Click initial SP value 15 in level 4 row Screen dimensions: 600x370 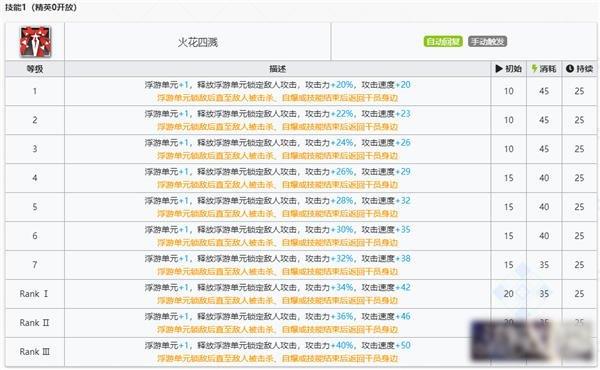pyautogui.click(x=509, y=178)
